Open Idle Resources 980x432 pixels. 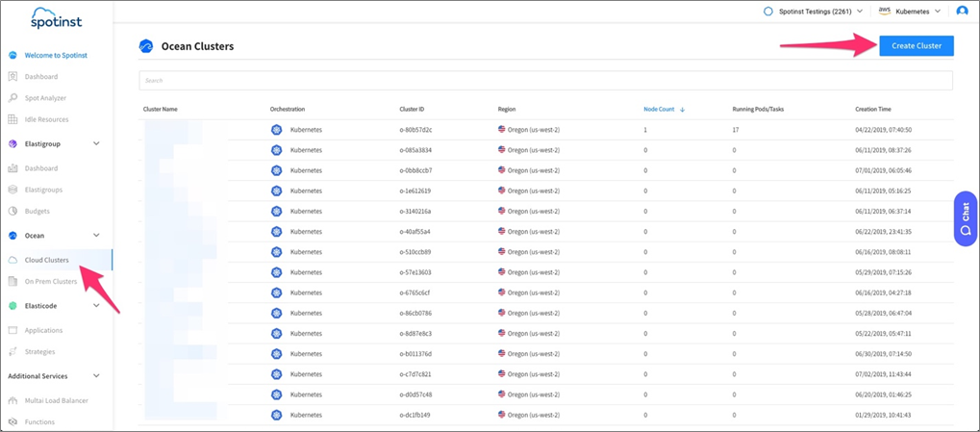point(47,119)
